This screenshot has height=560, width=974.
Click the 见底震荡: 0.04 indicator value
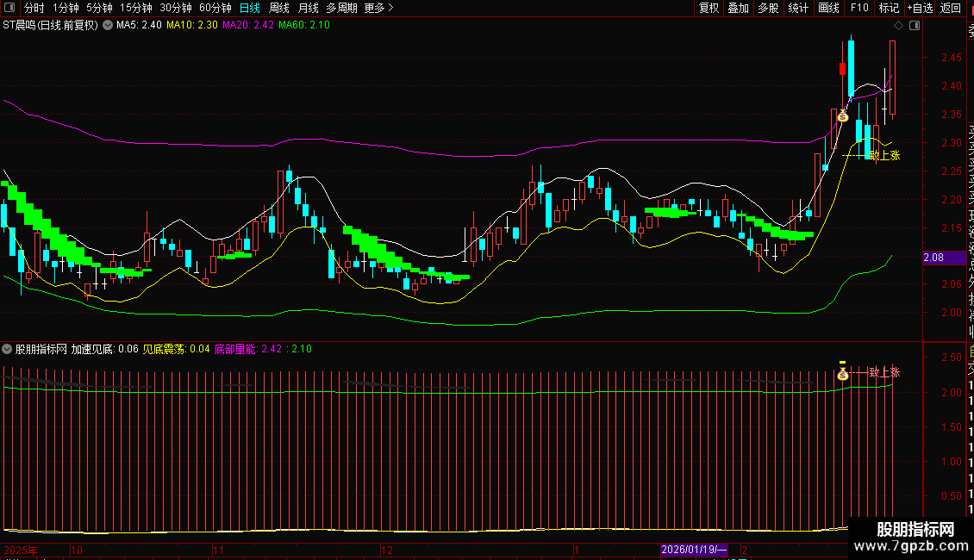click(x=177, y=350)
